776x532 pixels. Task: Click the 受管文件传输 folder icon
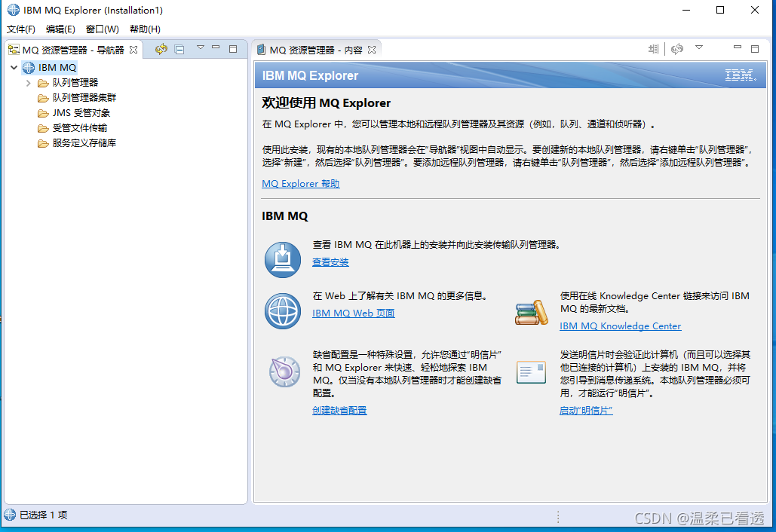coord(43,129)
